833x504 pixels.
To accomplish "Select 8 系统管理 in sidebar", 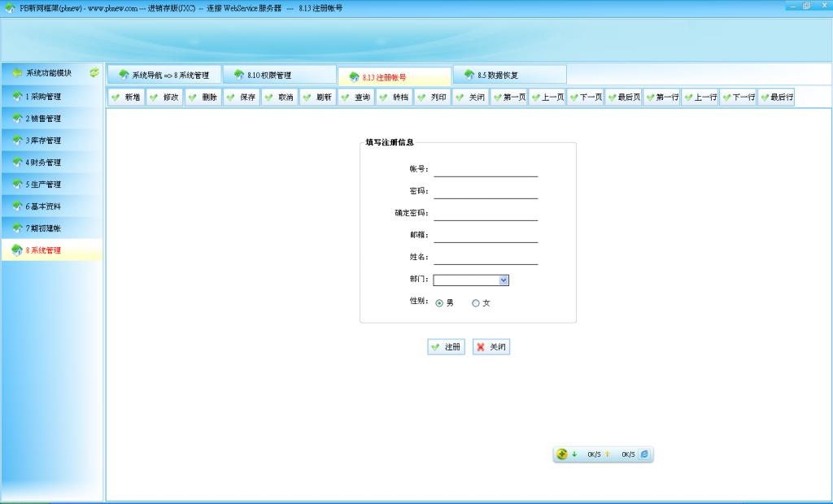I will (x=51, y=250).
